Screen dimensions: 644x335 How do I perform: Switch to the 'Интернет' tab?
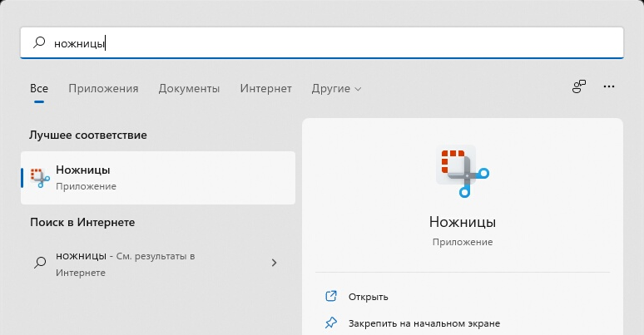pyautogui.click(x=265, y=88)
